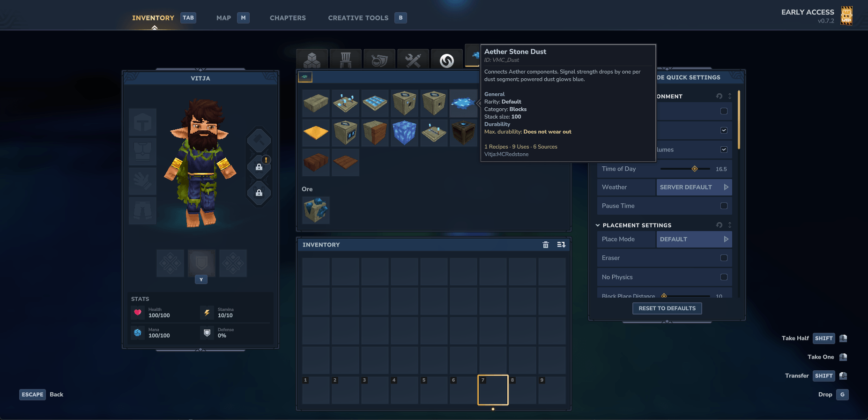Click the sort icon in Inventory header
The height and width of the screenshot is (420, 868).
(561, 245)
